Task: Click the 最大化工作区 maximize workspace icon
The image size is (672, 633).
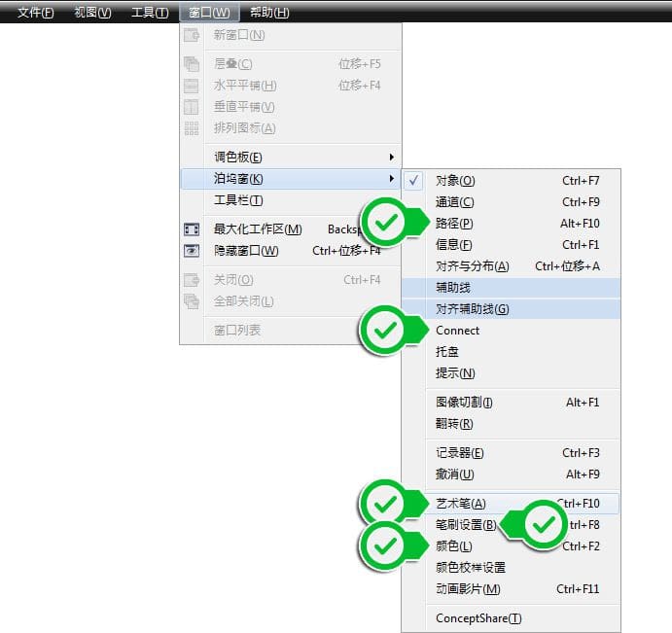Action: (192, 229)
